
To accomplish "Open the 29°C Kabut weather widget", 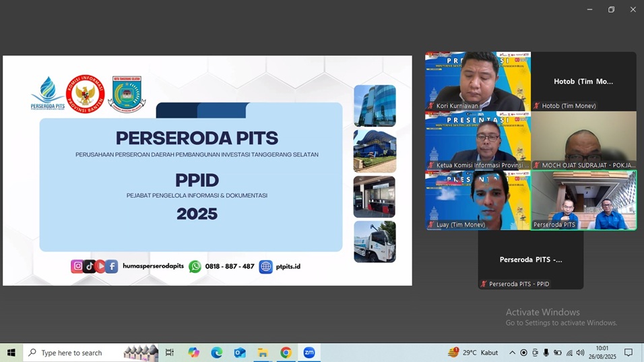I will point(473,353).
